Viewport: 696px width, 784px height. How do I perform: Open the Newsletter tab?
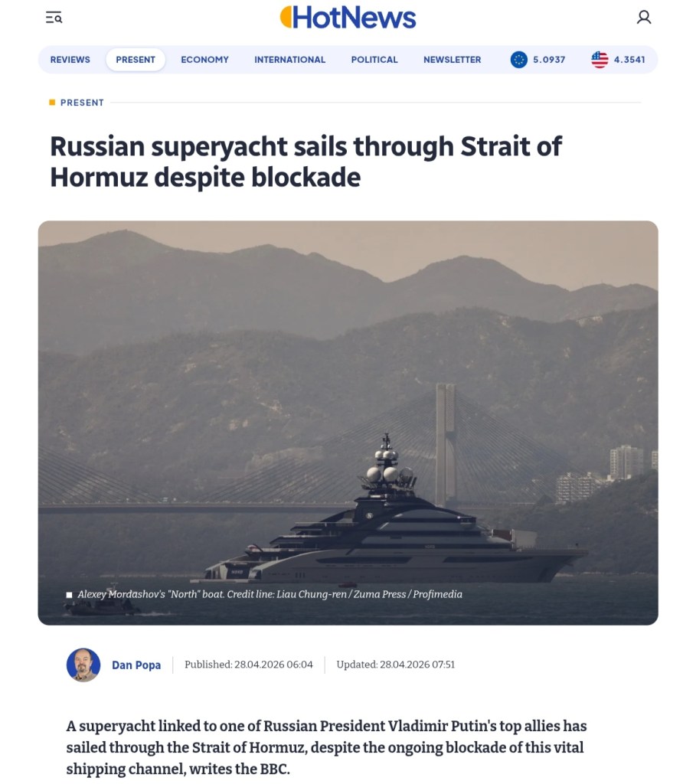452,60
